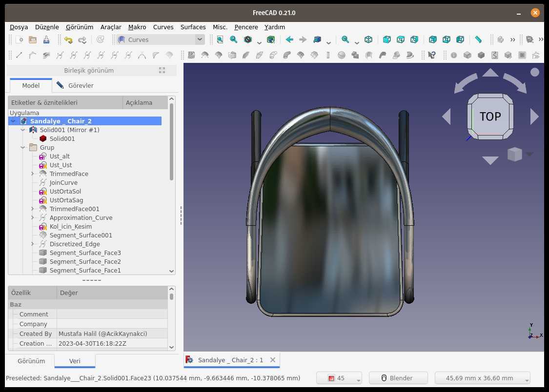Select the Kol_icin_Kesim tree item
Viewport: 549px width, 392px height.
70,226
